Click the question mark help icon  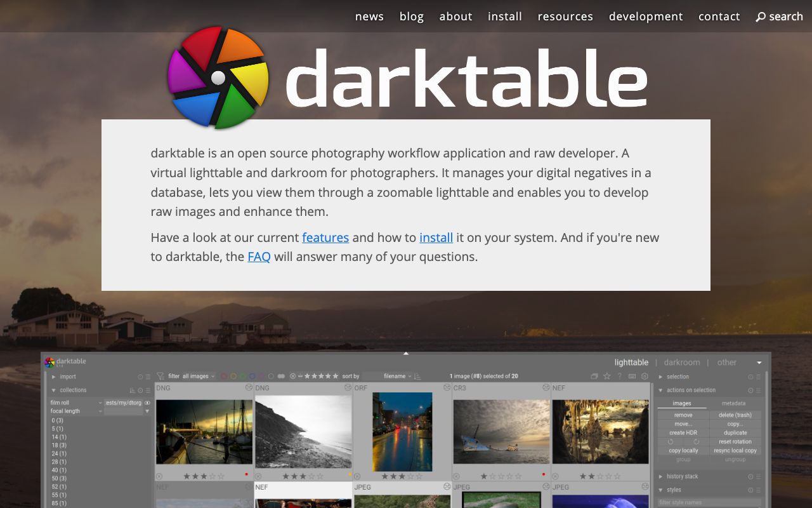click(620, 377)
